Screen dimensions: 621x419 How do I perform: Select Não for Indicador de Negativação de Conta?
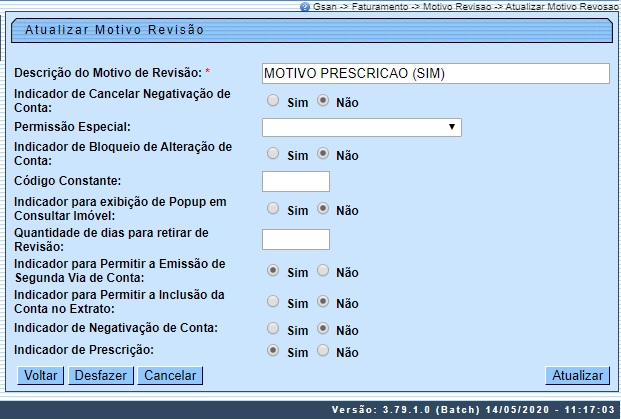point(323,329)
